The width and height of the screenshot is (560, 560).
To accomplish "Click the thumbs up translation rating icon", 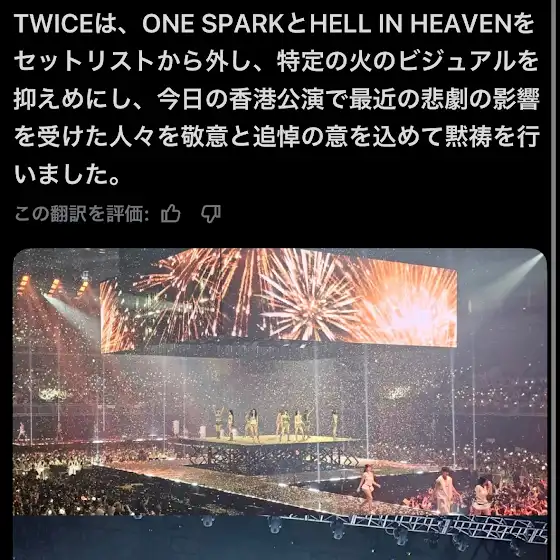I will coord(170,214).
